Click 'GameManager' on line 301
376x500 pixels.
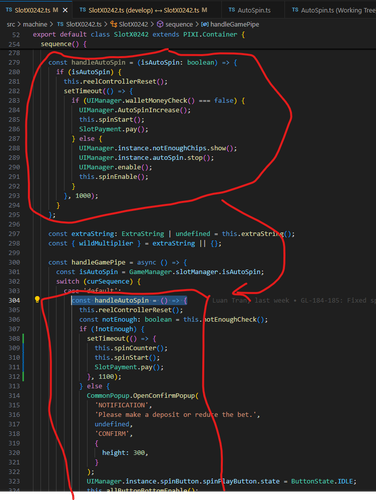[150, 272]
